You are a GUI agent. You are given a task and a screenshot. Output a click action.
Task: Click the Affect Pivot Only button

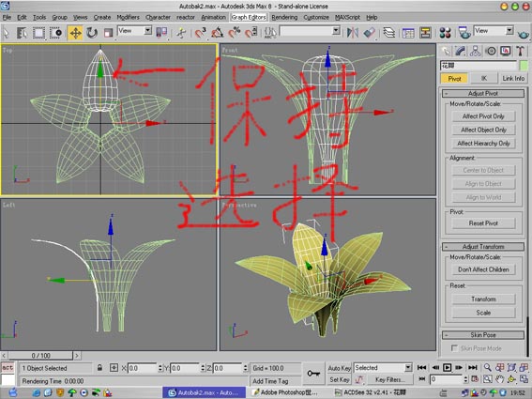pyautogui.click(x=483, y=116)
